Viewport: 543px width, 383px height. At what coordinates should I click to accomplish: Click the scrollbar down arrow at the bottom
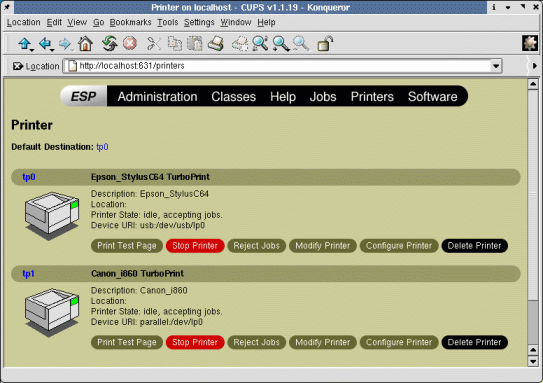tap(533, 362)
